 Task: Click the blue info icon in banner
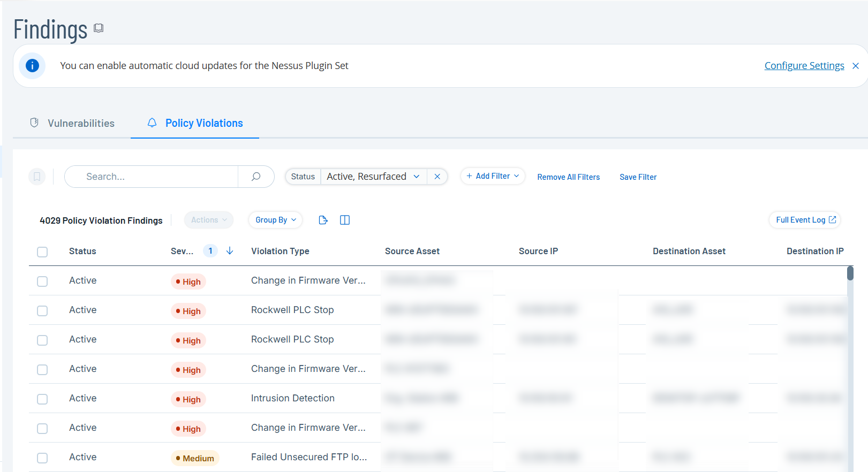tap(32, 66)
